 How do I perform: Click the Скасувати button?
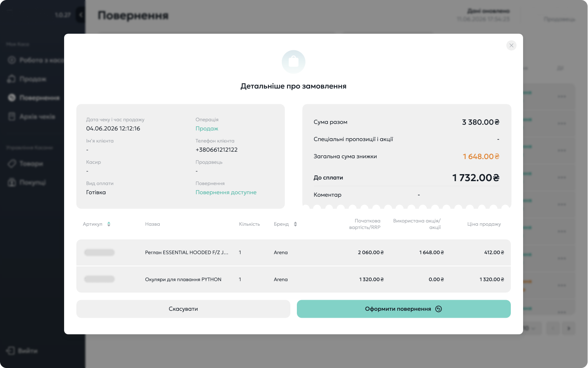pos(183,309)
